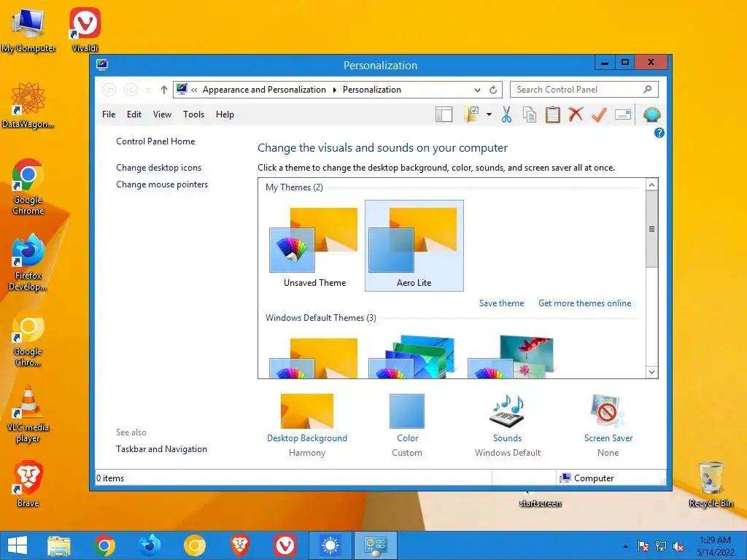Click the muted volume tray icon
This screenshot has width=747, height=560.
tap(678, 546)
